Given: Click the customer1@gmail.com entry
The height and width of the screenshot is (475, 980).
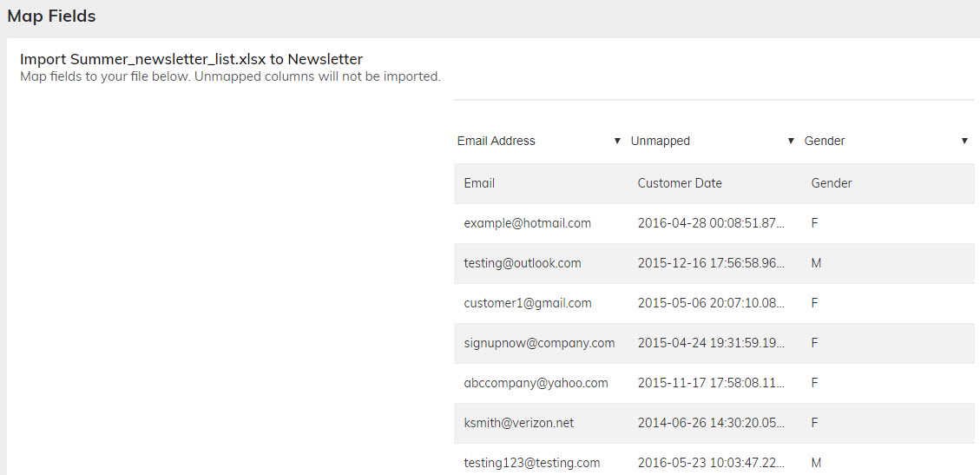Looking at the screenshot, I should [528, 303].
